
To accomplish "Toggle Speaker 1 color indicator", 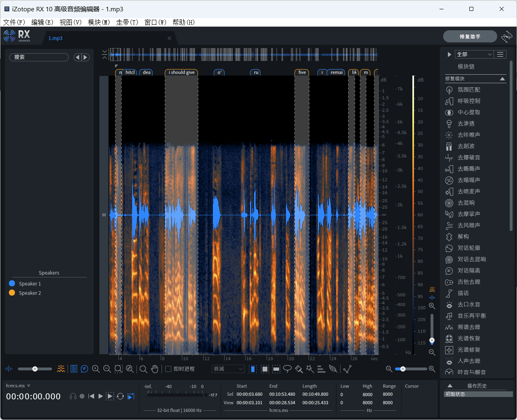I will (12, 283).
